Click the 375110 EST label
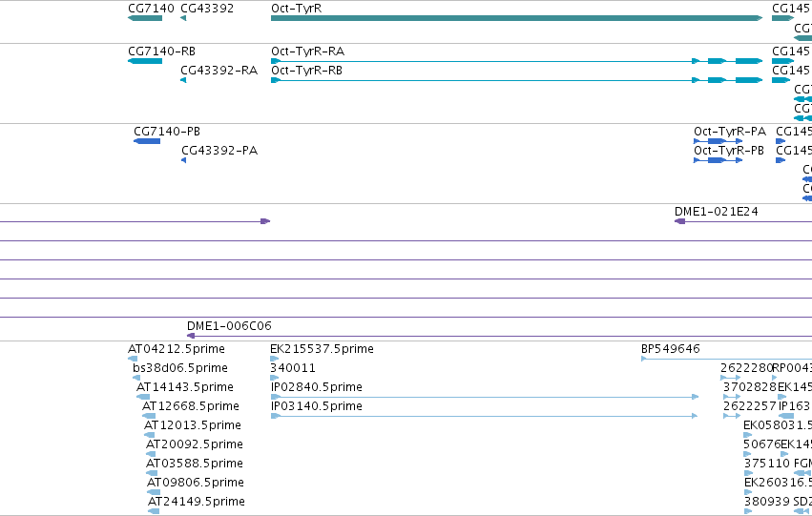This screenshot has width=812, height=516. 767,464
